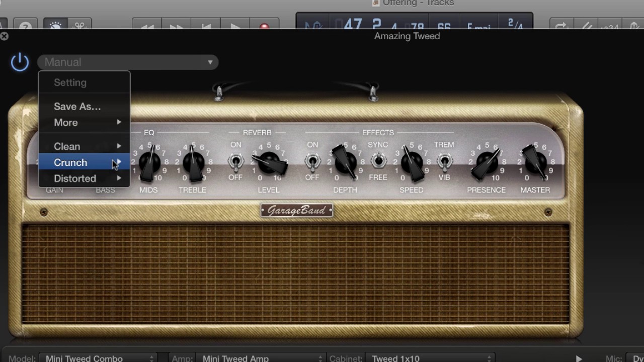
Task: Click the disclosure triangle in the bottom bar
Action: pyautogui.click(x=579, y=358)
